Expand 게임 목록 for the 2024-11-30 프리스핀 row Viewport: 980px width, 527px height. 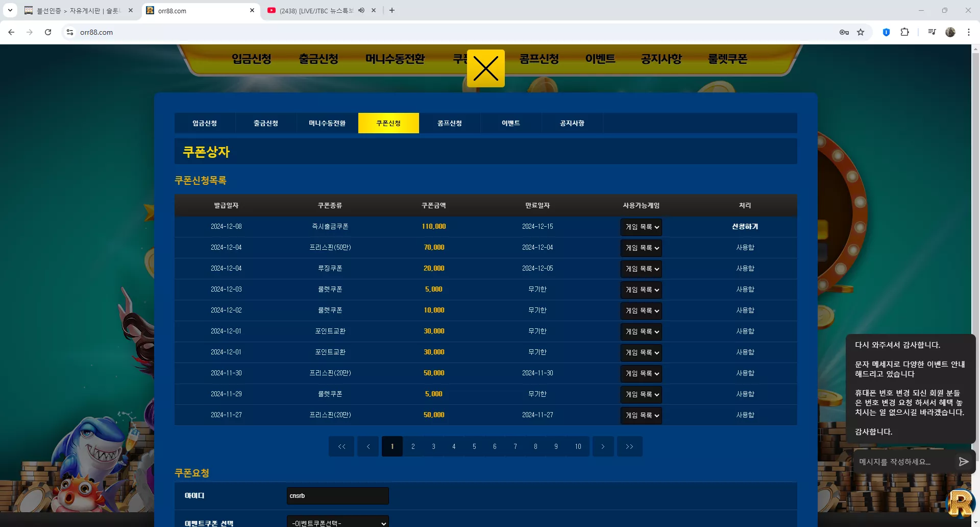tap(642, 373)
